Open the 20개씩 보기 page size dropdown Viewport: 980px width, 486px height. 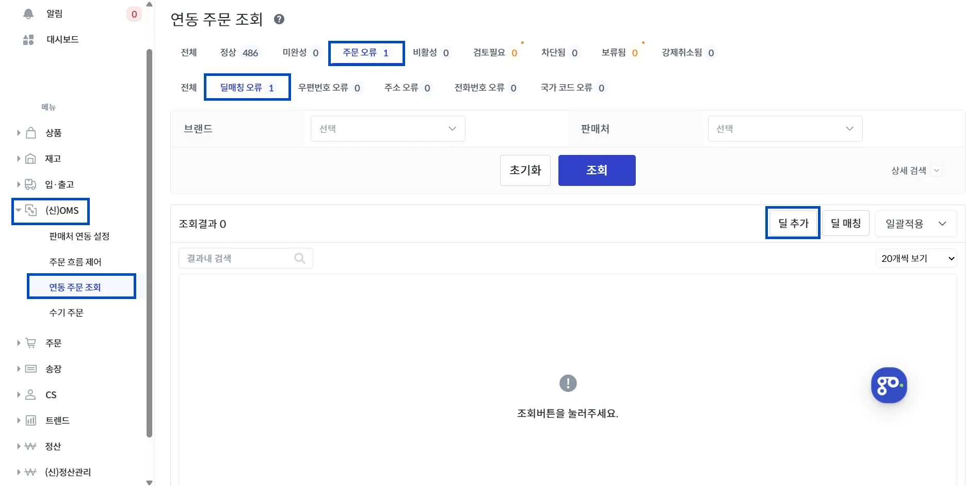pos(917,258)
